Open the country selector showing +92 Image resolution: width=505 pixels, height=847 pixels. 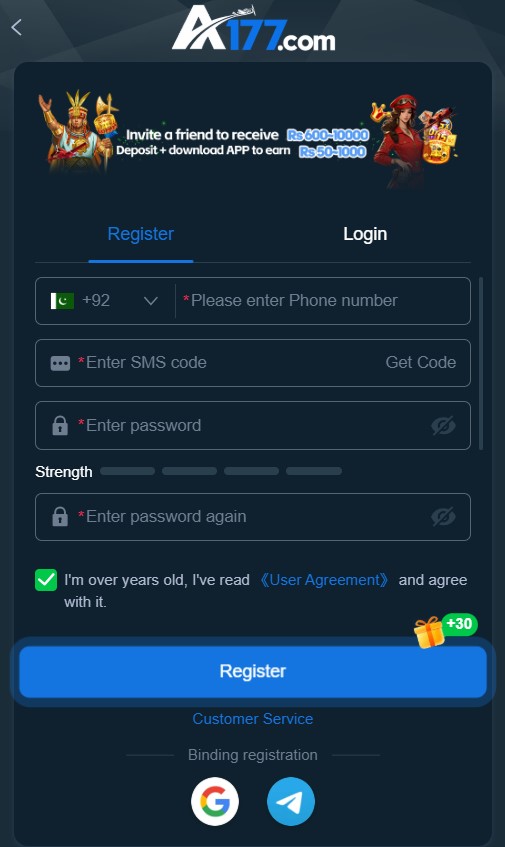click(105, 301)
